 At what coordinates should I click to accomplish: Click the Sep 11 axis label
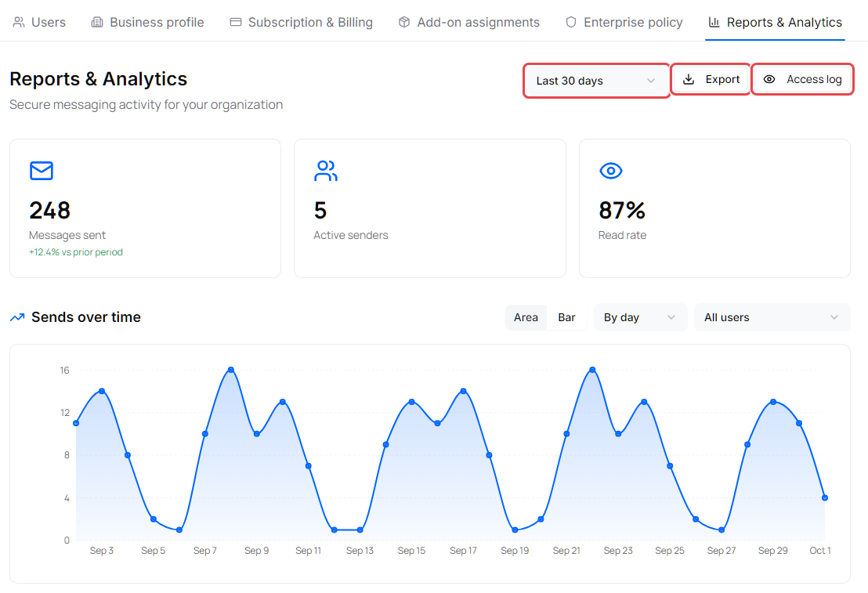click(x=309, y=551)
